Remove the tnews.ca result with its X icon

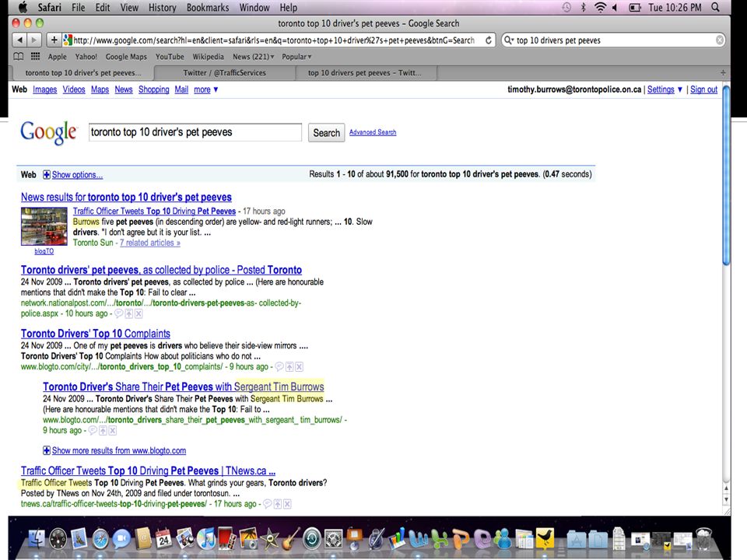287,504
